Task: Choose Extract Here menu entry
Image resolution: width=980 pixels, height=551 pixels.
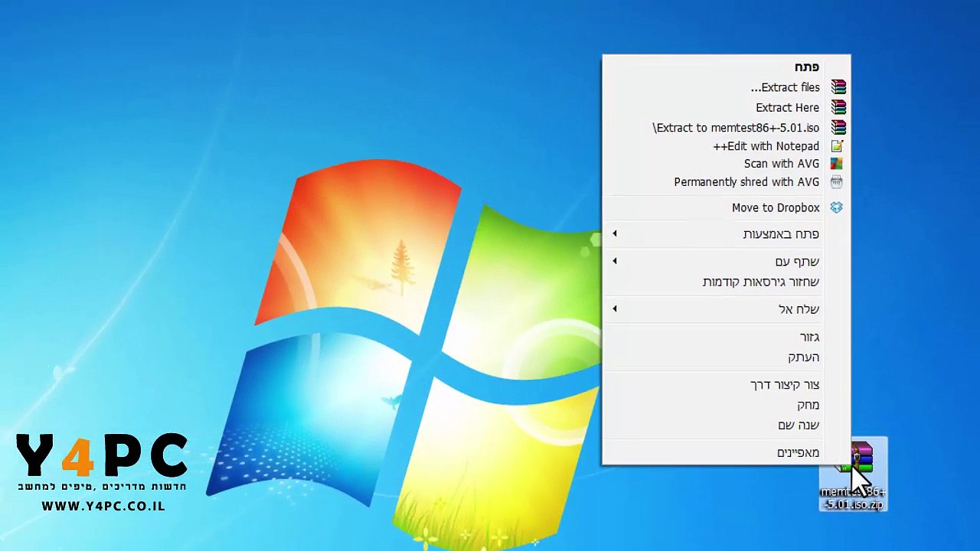Action: [727, 107]
